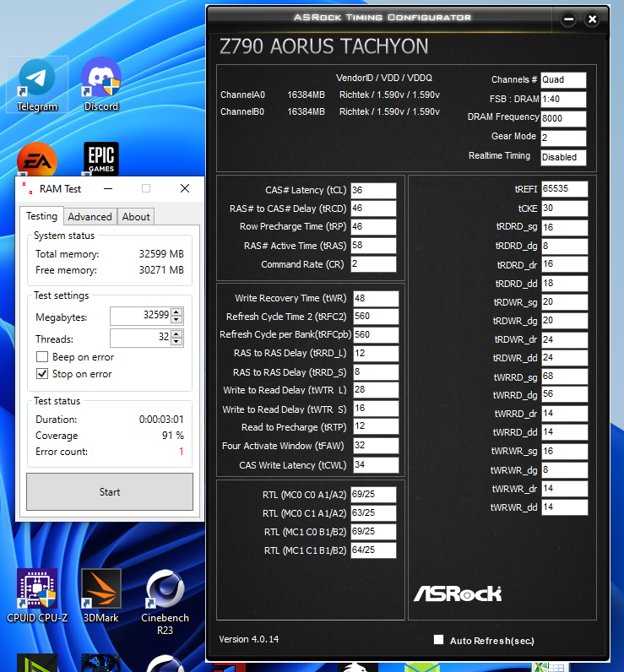624x672 pixels.
Task: Click the Error count value 1
Action: click(x=182, y=452)
